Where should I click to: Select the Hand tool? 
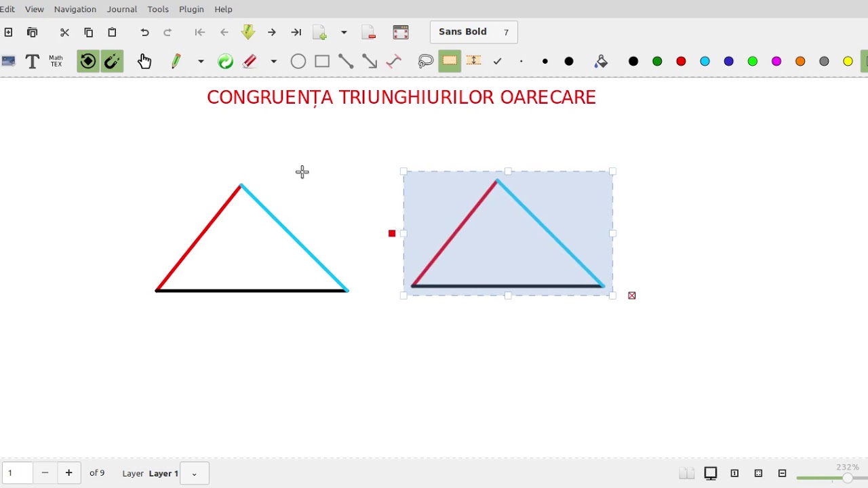[144, 61]
